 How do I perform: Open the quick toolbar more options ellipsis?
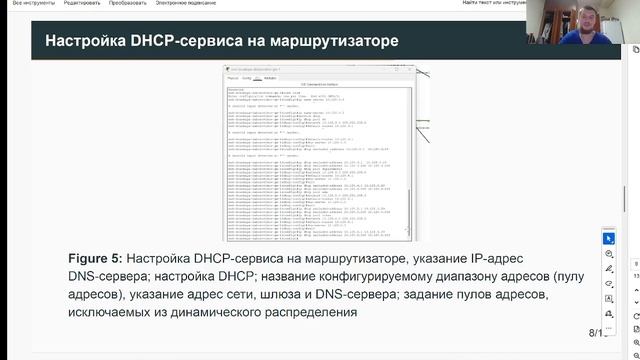pos(609,328)
